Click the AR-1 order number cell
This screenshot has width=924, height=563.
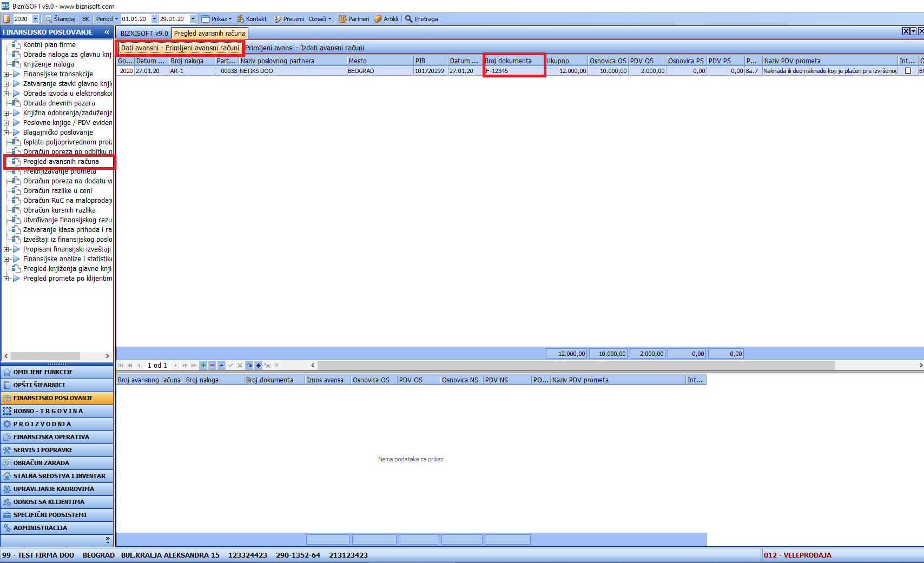(x=192, y=71)
